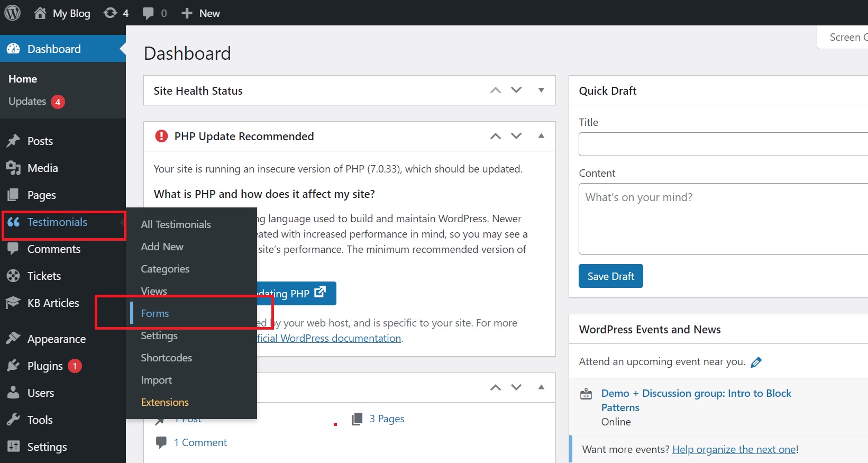Choose All Testimonials from the flyout
The width and height of the screenshot is (868, 463).
point(176,224)
